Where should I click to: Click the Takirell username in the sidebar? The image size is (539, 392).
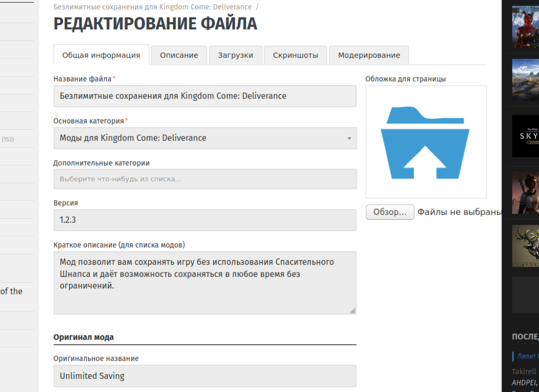[524, 372]
